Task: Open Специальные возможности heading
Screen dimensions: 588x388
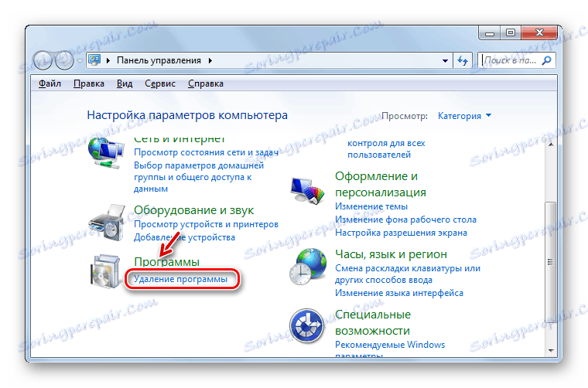Action: coord(373,322)
